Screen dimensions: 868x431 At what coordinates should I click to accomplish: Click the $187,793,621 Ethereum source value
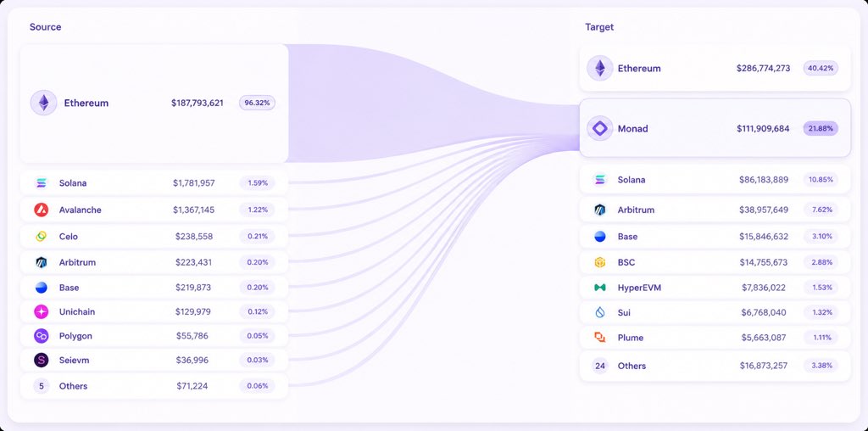[197, 103]
